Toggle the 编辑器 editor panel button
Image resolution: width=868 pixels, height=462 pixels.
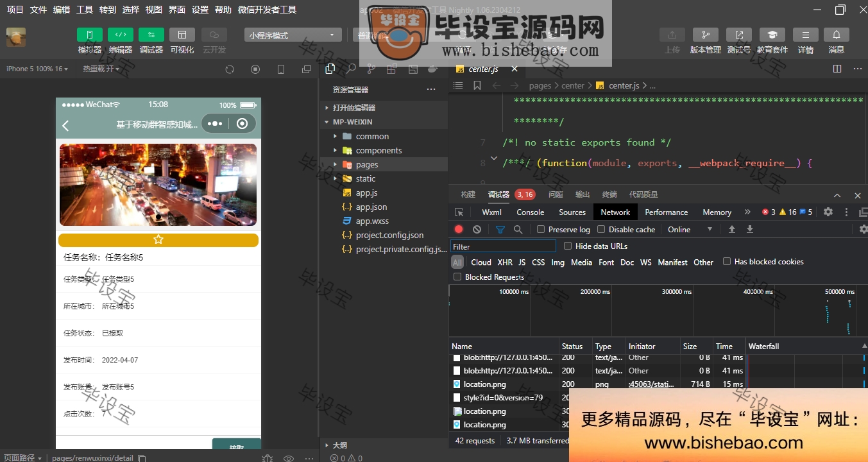(x=121, y=35)
